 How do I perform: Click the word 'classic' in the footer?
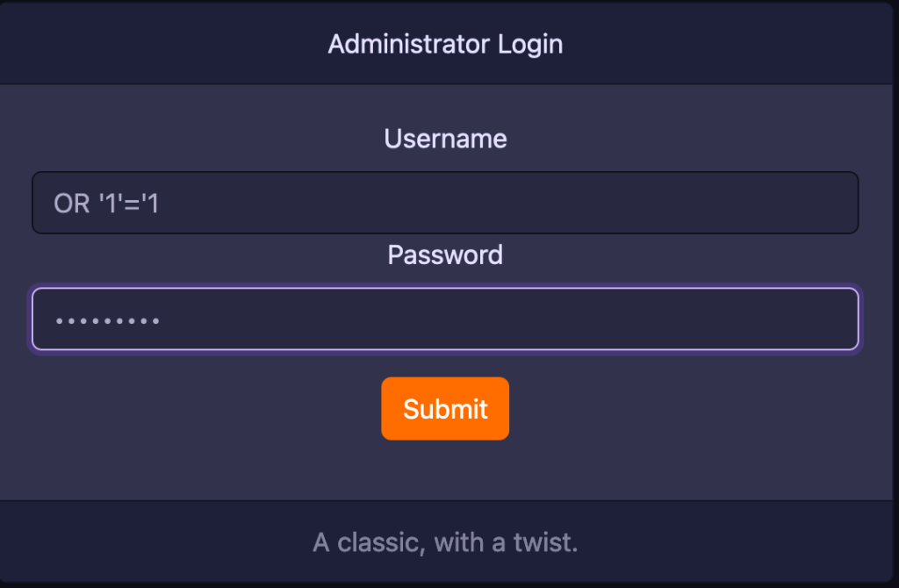(x=377, y=542)
